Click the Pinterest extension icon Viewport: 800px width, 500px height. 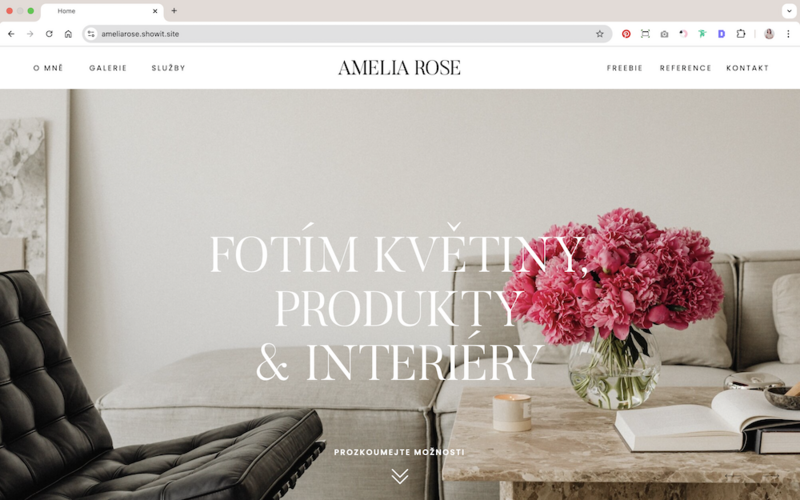pyautogui.click(x=626, y=34)
